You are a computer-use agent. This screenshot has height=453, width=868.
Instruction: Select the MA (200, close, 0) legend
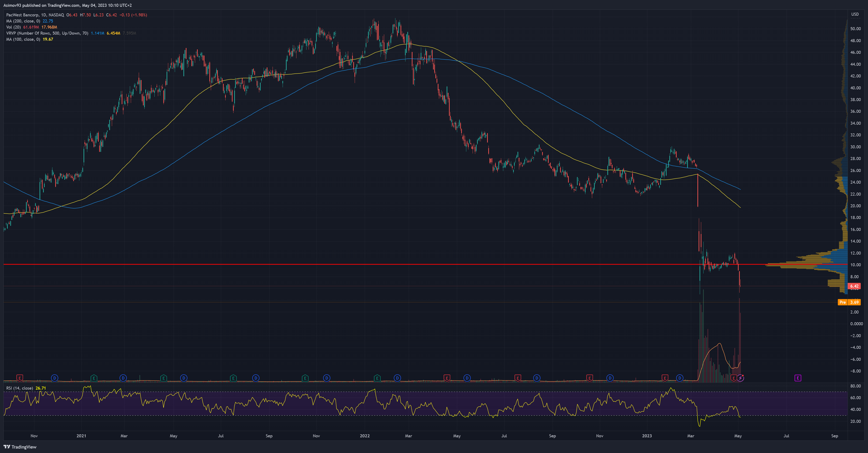click(23, 21)
